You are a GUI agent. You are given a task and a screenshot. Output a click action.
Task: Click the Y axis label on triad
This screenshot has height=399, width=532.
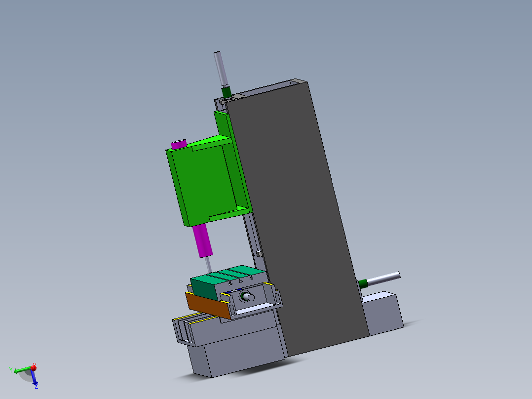(11, 370)
